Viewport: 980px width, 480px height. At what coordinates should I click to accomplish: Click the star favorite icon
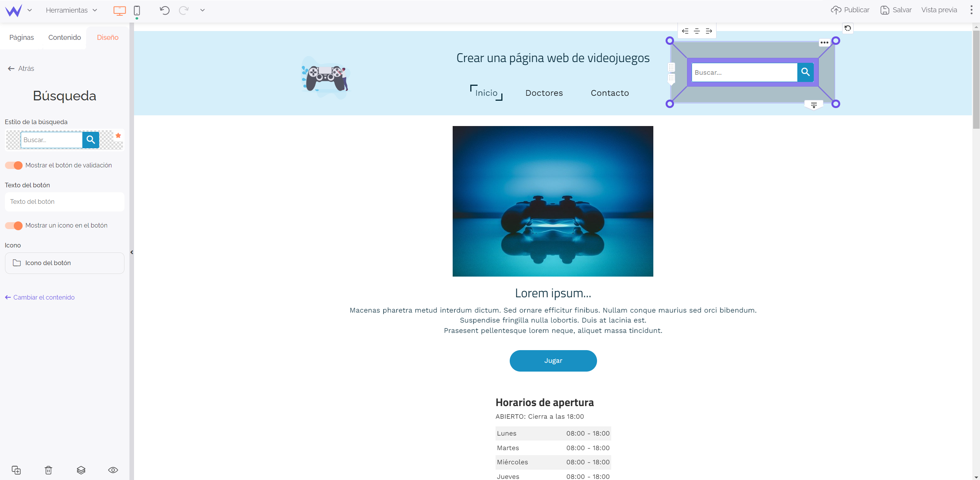(x=118, y=136)
